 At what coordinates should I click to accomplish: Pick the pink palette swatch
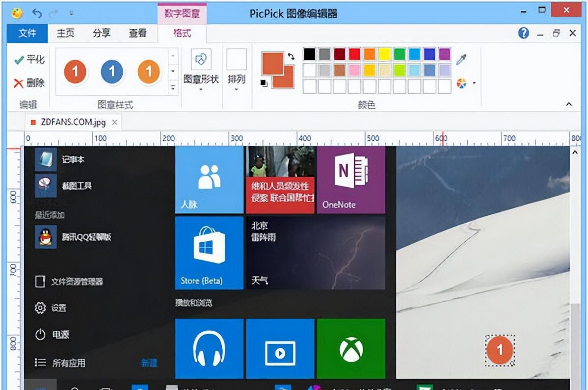tap(354, 70)
